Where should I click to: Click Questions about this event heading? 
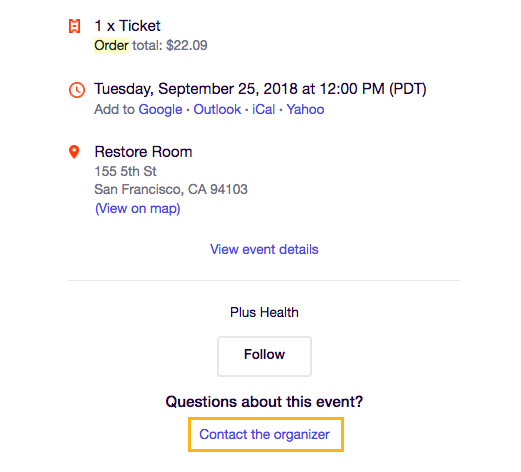pos(264,402)
